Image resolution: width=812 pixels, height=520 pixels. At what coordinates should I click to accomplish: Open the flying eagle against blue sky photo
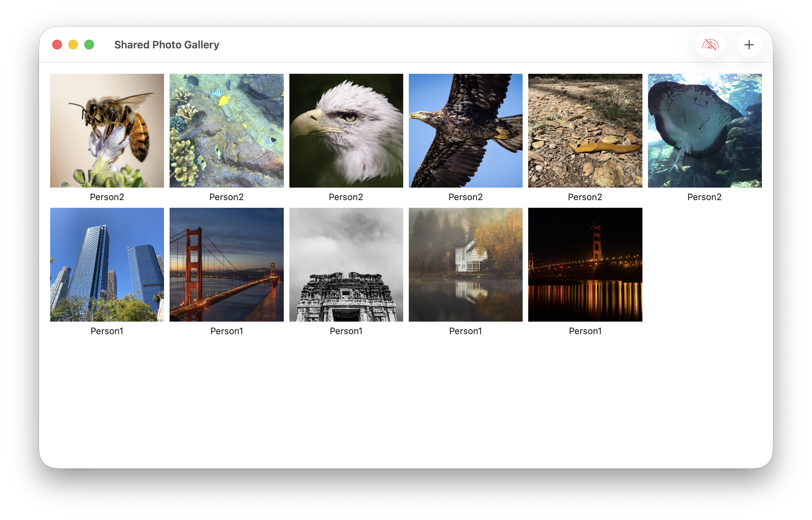click(x=466, y=131)
